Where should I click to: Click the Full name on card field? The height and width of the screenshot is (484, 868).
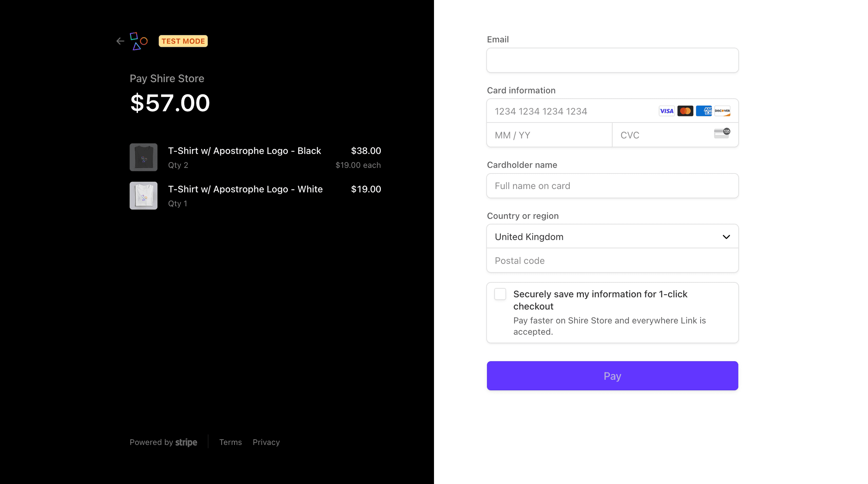click(612, 186)
